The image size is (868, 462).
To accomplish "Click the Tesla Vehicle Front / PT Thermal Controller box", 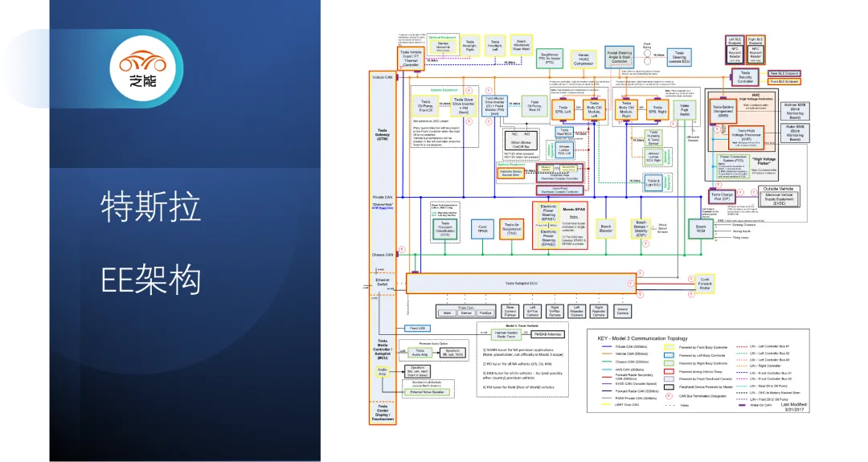I will (411, 58).
